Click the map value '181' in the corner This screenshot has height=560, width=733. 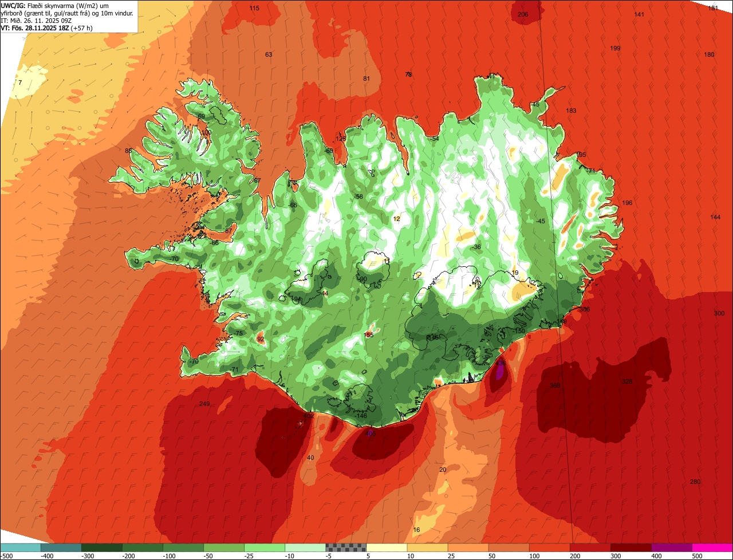pyautogui.click(x=713, y=8)
